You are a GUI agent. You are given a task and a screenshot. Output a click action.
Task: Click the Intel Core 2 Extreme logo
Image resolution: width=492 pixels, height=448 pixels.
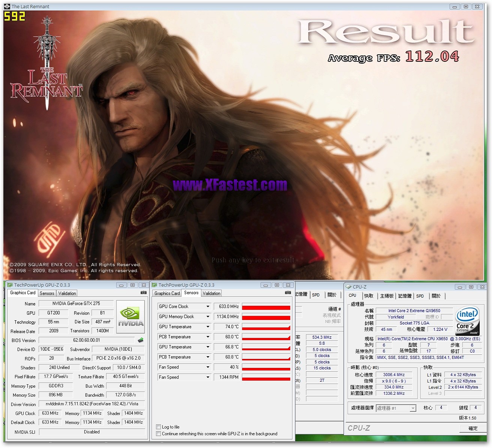[x=467, y=320]
